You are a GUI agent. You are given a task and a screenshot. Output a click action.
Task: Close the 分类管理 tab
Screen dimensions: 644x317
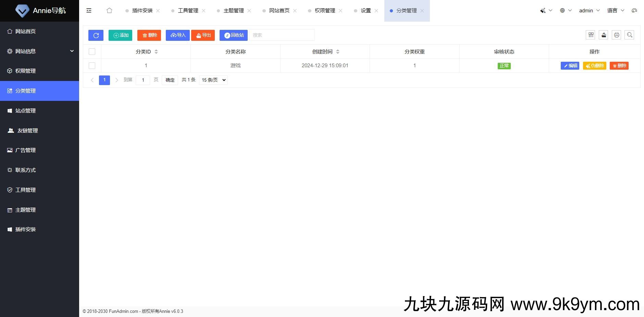click(x=422, y=11)
